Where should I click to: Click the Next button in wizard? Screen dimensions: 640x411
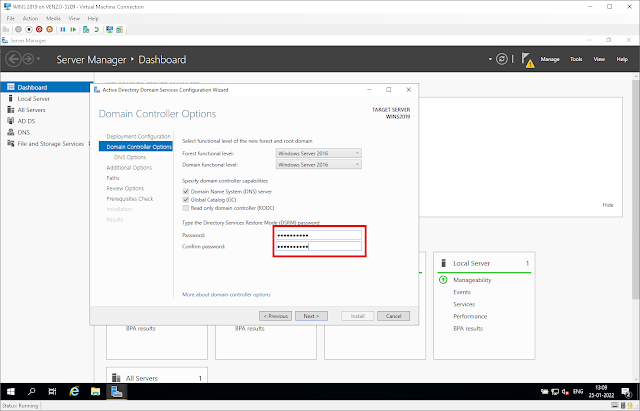point(311,316)
